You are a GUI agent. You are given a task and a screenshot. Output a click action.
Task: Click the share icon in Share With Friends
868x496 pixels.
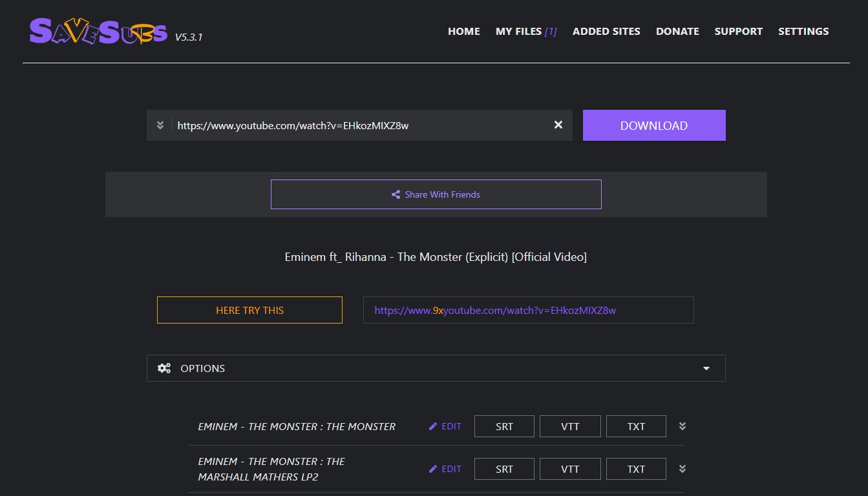pyautogui.click(x=396, y=194)
